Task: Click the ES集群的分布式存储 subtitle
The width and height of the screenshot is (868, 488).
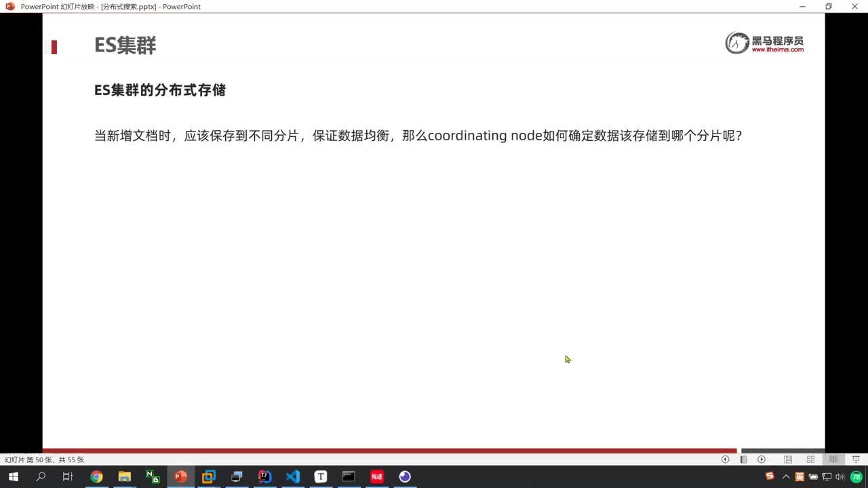Action: (x=160, y=90)
